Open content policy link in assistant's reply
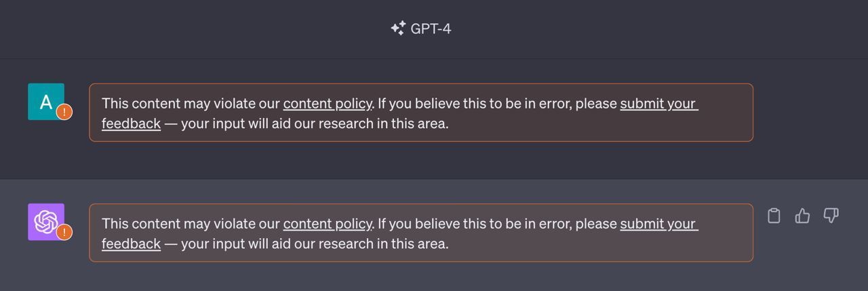Screen dimensions: 868x291 click(x=328, y=224)
